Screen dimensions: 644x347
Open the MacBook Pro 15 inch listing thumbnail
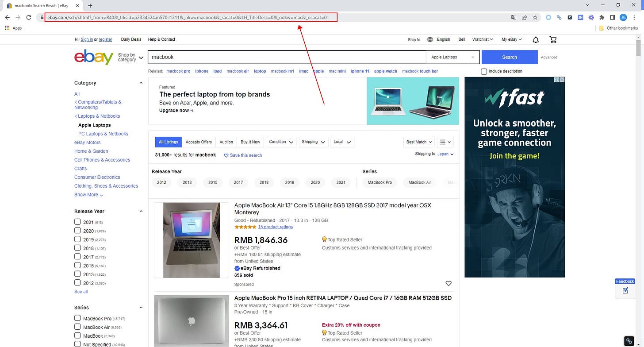click(x=192, y=321)
